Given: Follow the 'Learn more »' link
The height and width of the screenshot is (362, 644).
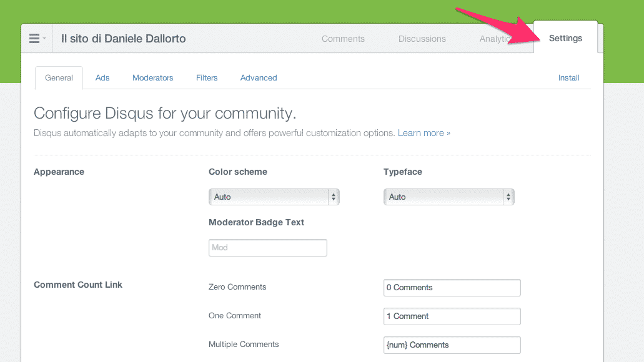Looking at the screenshot, I should (424, 133).
